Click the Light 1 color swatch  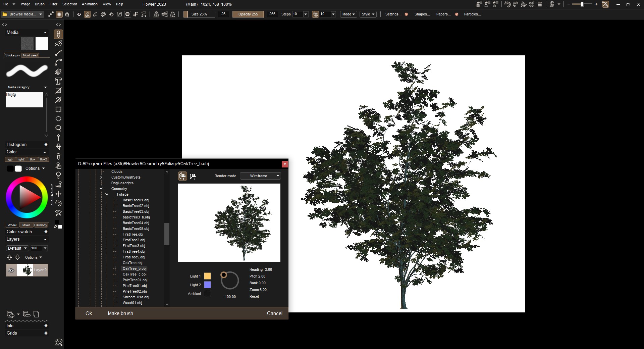208,276
